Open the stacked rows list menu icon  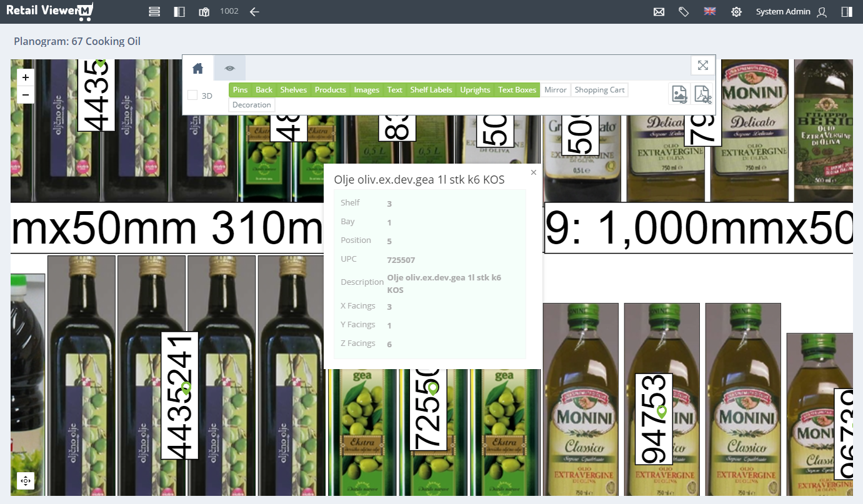tap(155, 12)
